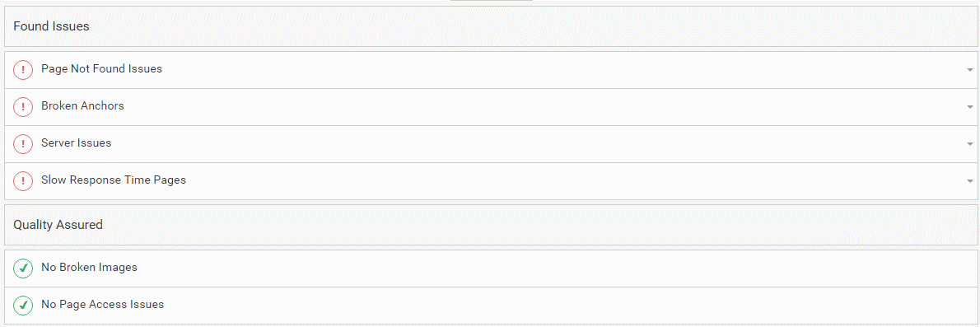Screen dimensions: 980x327
Task: Toggle the Slow Response Time Pages arrow
Action: pos(969,180)
